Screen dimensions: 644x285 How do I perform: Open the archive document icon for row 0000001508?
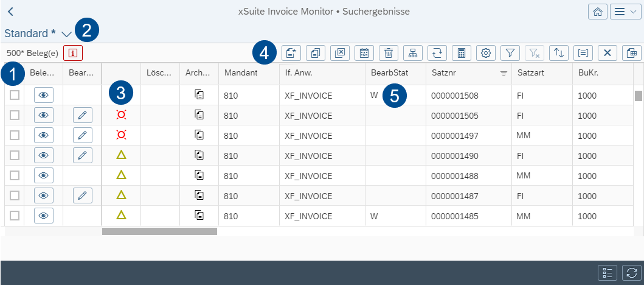(199, 95)
